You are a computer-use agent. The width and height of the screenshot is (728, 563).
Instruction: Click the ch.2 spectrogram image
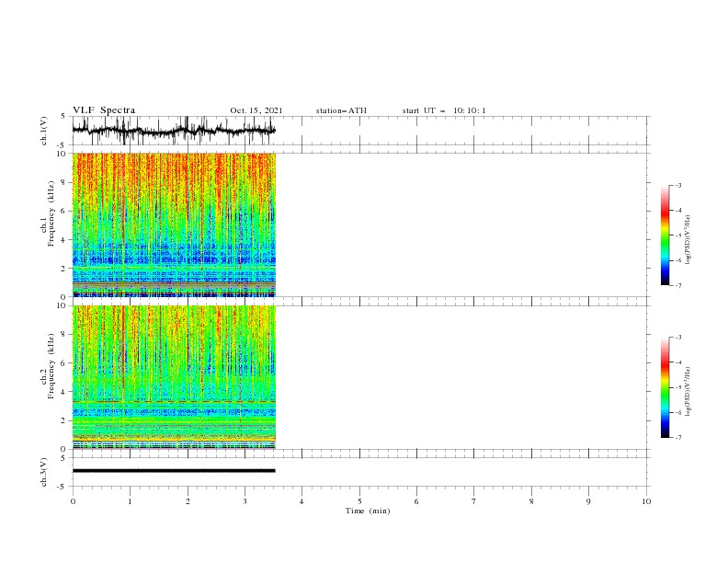pyautogui.click(x=174, y=377)
